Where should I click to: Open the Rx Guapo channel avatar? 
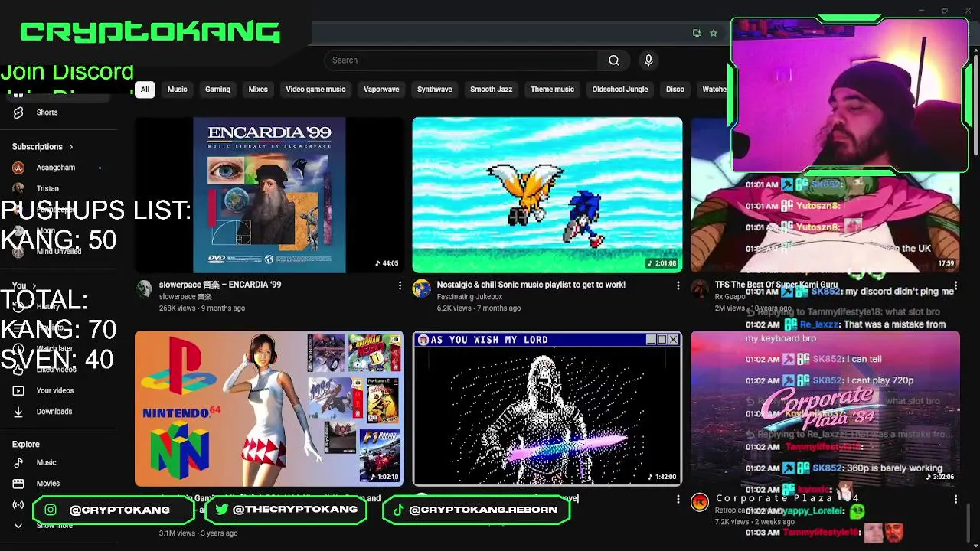point(700,289)
